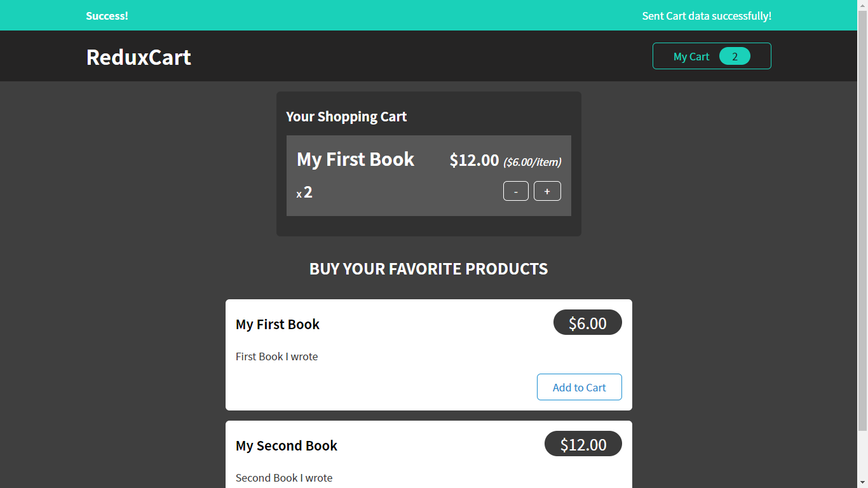The image size is (868, 488).
Task: Click the My First Book cart entry
Action: (428, 175)
